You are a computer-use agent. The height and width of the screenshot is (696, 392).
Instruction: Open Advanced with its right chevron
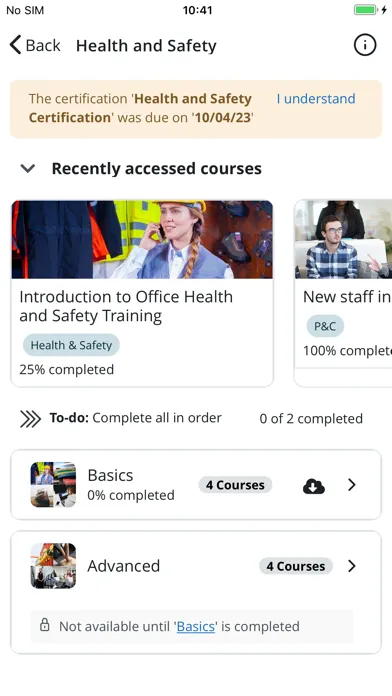352,566
